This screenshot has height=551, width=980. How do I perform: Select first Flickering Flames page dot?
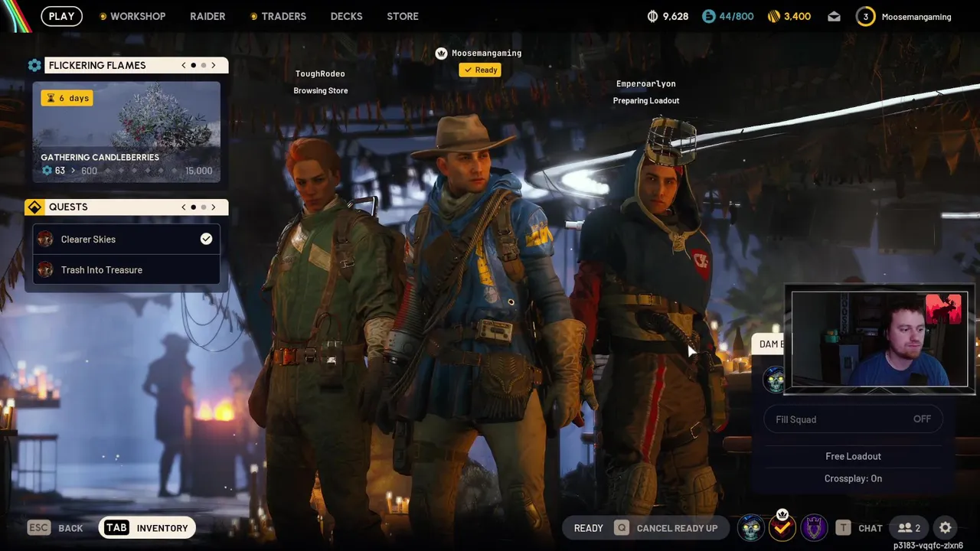(x=193, y=65)
